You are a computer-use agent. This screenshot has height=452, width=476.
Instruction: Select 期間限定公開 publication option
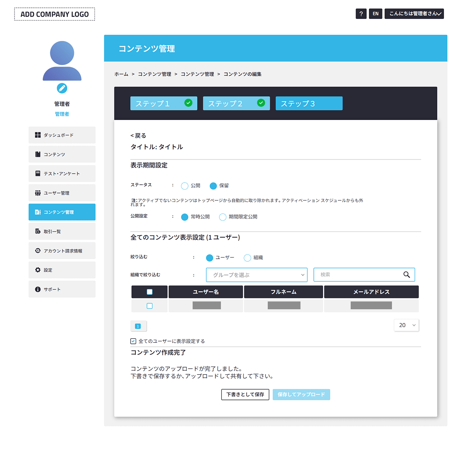[223, 217]
